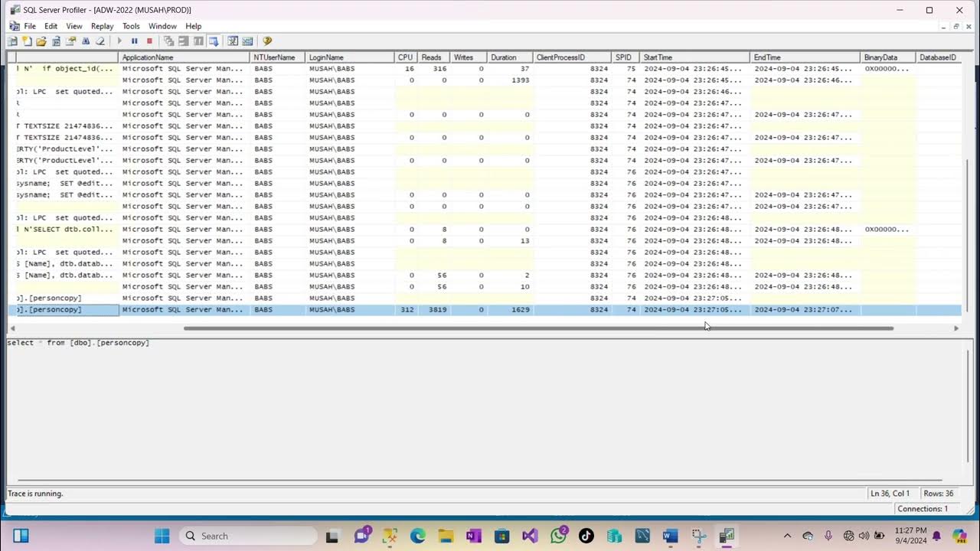
Task: Click the StartTime column header
Action: [x=695, y=57]
